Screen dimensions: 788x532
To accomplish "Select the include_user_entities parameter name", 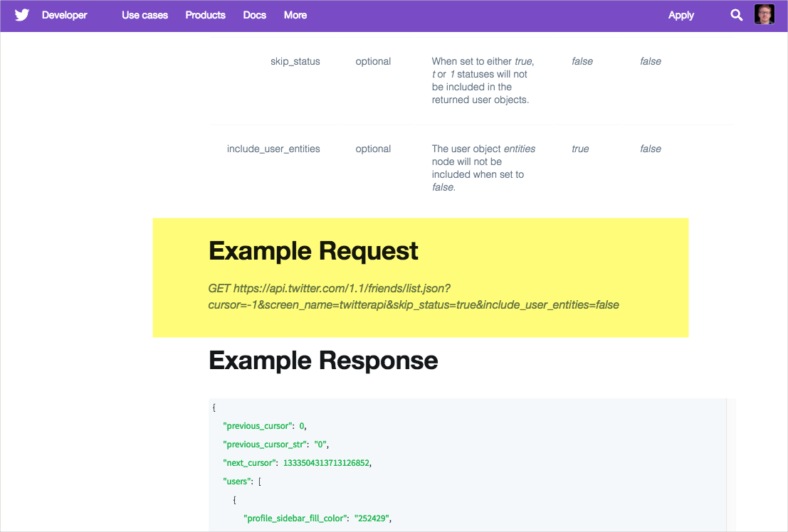I will tap(273, 149).
